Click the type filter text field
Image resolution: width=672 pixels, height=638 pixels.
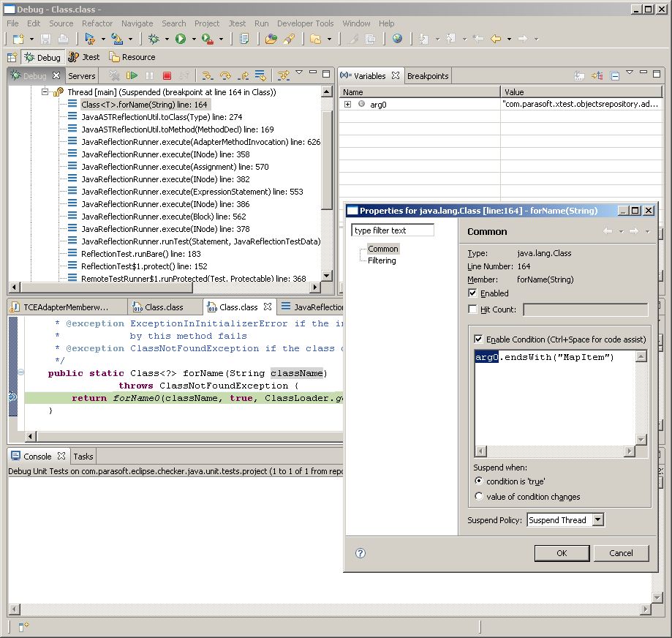click(x=393, y=230)
